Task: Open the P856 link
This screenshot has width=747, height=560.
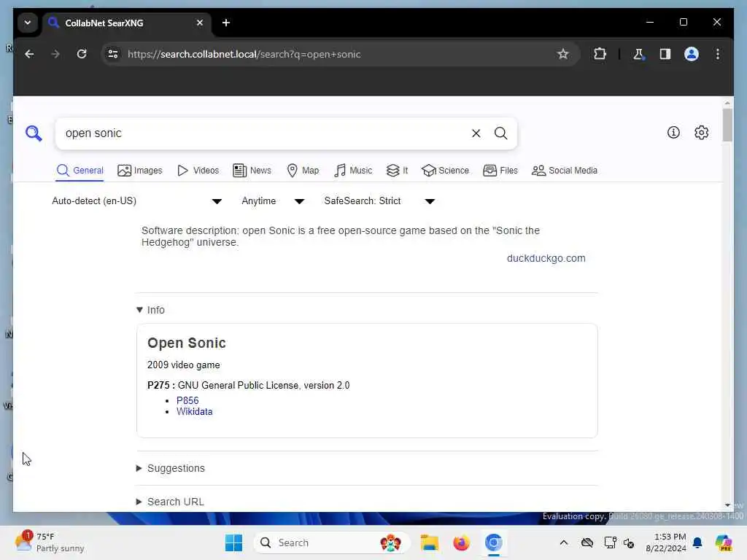Action: [187, 400]
